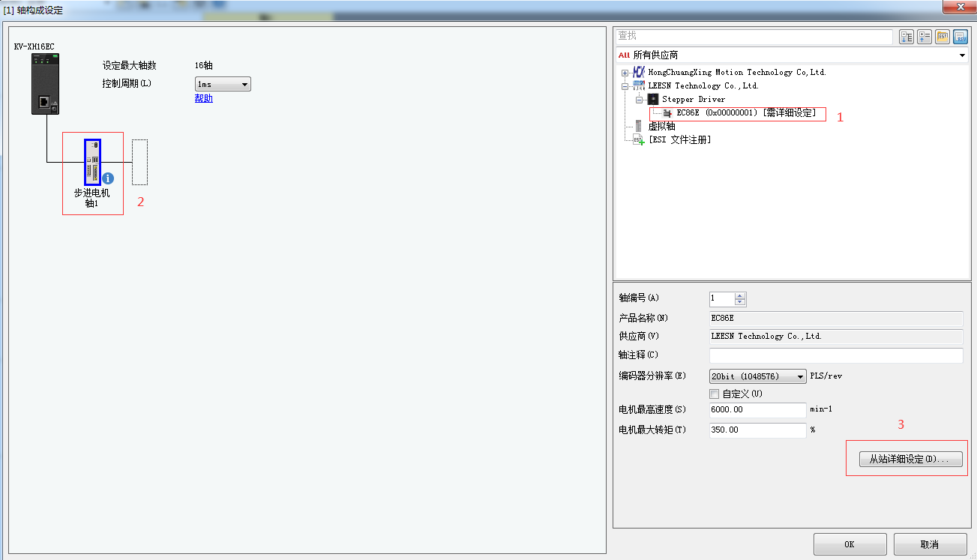Click the 虚拟轴 virtual axis icon
Viewport: 977px width, 560px height.
(x=639, y=126)
